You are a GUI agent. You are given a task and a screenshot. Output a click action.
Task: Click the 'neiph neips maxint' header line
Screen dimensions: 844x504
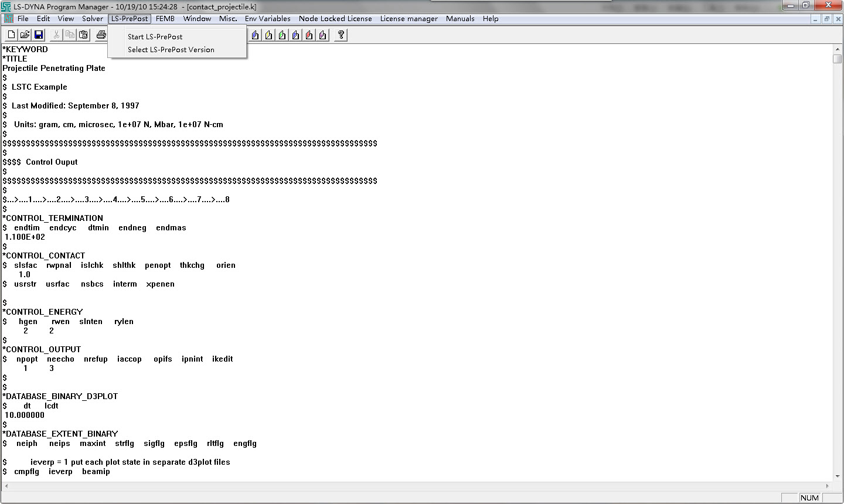pyautogui.click(x=130, y=443)
